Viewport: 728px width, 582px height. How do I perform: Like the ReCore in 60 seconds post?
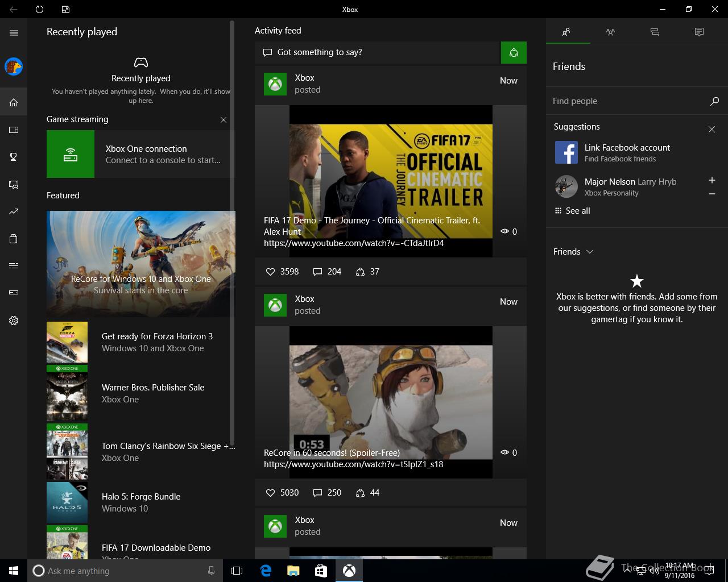click(271, 493)
